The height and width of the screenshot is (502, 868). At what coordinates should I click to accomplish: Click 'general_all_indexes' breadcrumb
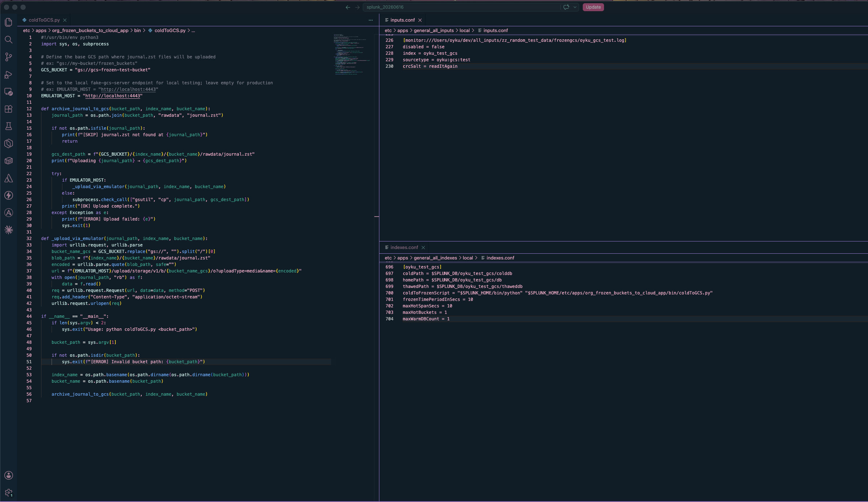pos(435,258)
